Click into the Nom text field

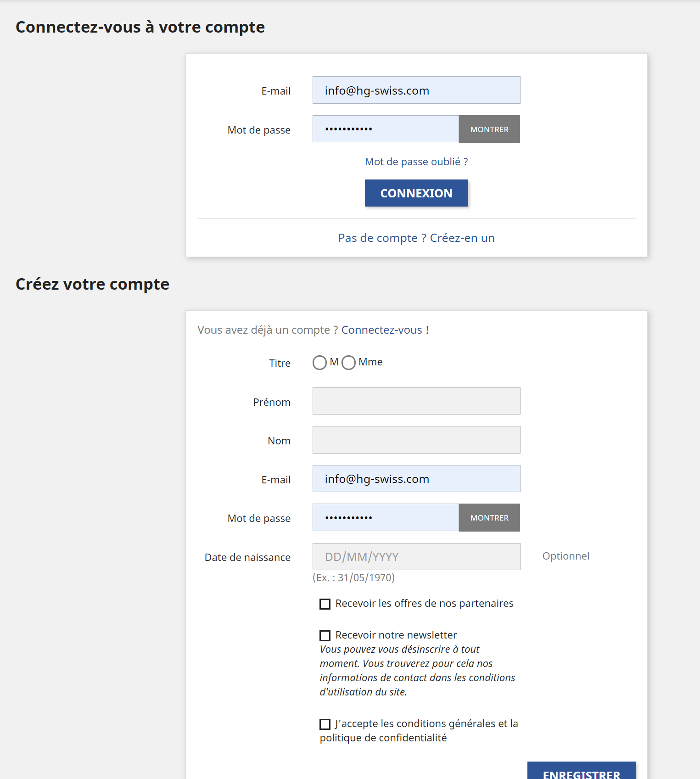tap(416, 440)
